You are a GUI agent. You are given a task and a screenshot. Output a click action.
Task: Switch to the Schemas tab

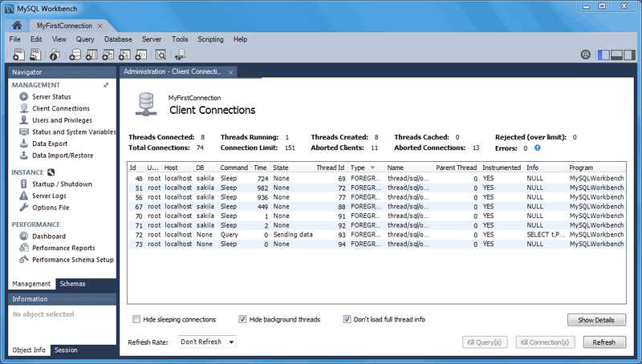coord(72,284)
